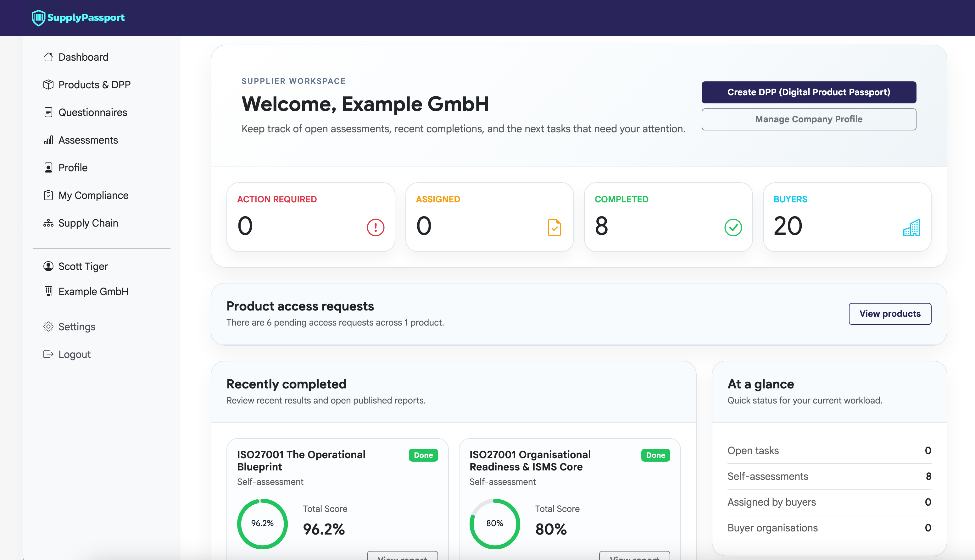
Task: Click the Logout arrow icon
Action: (48, 354)
